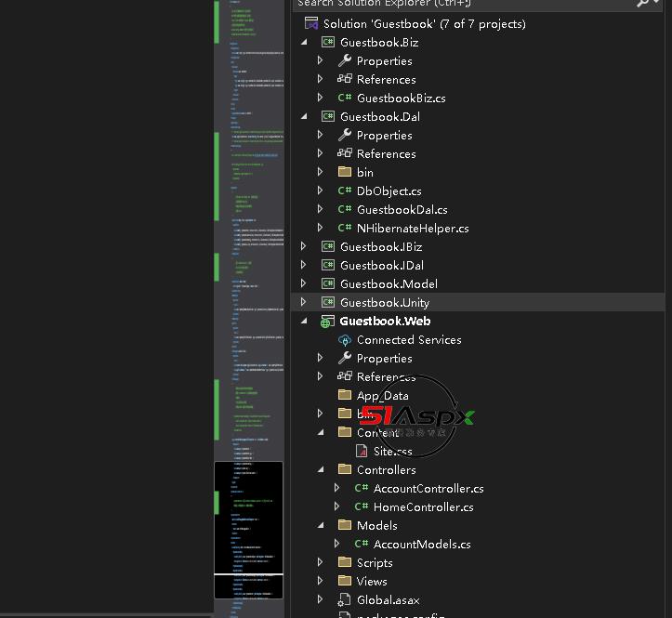The height and width of the screenshot is (618, 672).
Task: Select GuestbookDal.cs in the tree
Action: coord(402,209)
